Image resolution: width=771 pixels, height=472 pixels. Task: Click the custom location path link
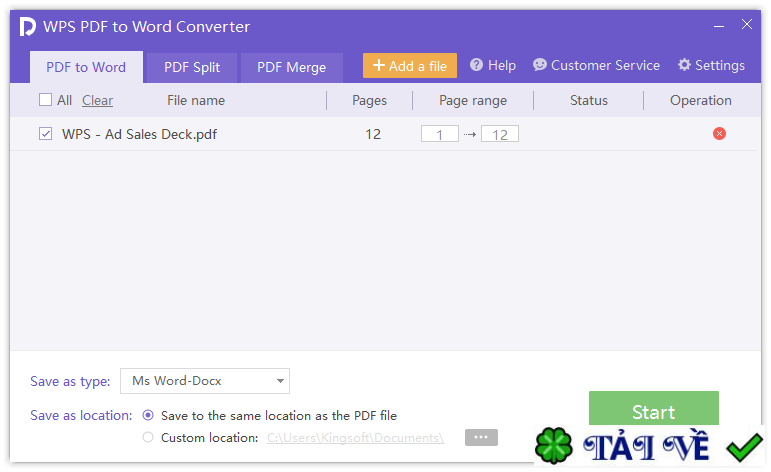coord(356,438)
